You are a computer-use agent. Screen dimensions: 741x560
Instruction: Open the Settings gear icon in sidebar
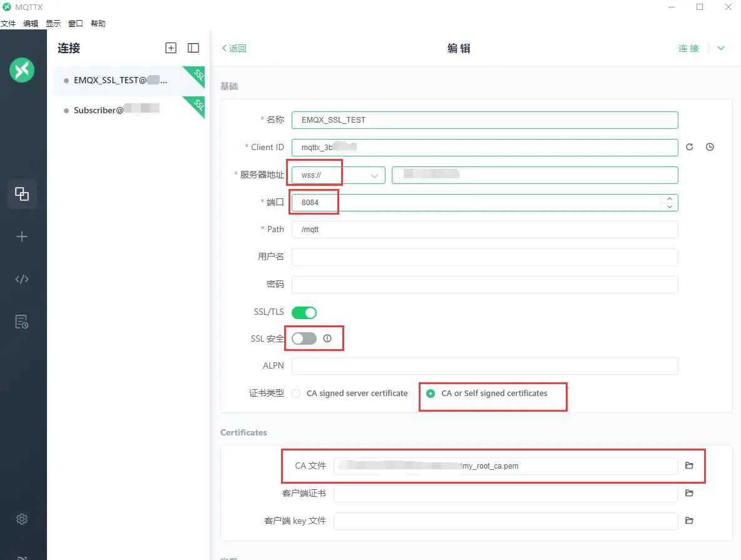(22, 519)
